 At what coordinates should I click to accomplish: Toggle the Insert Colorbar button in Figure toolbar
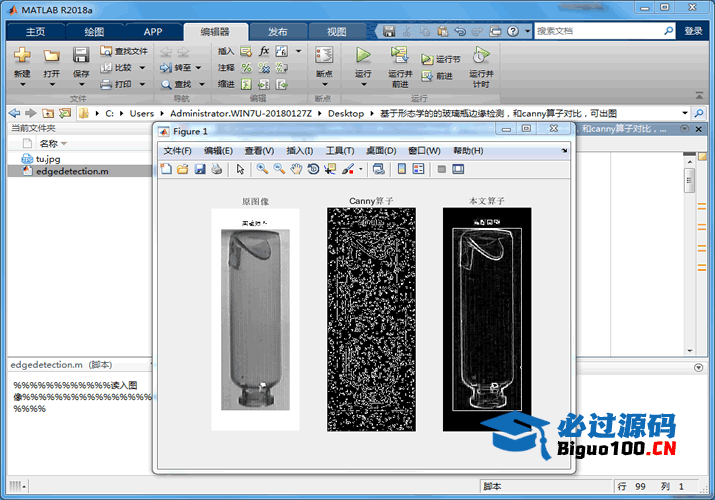[x=401, y=169]
